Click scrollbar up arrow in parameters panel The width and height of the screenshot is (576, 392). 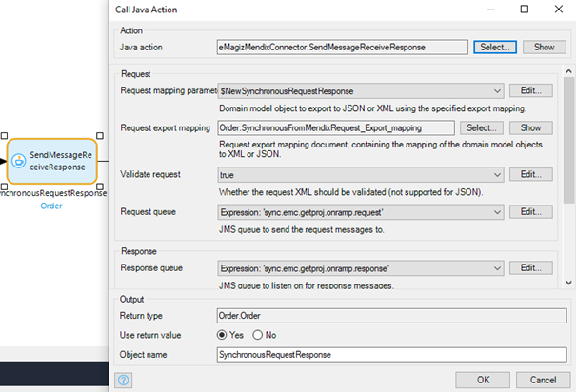click(568, 71)
